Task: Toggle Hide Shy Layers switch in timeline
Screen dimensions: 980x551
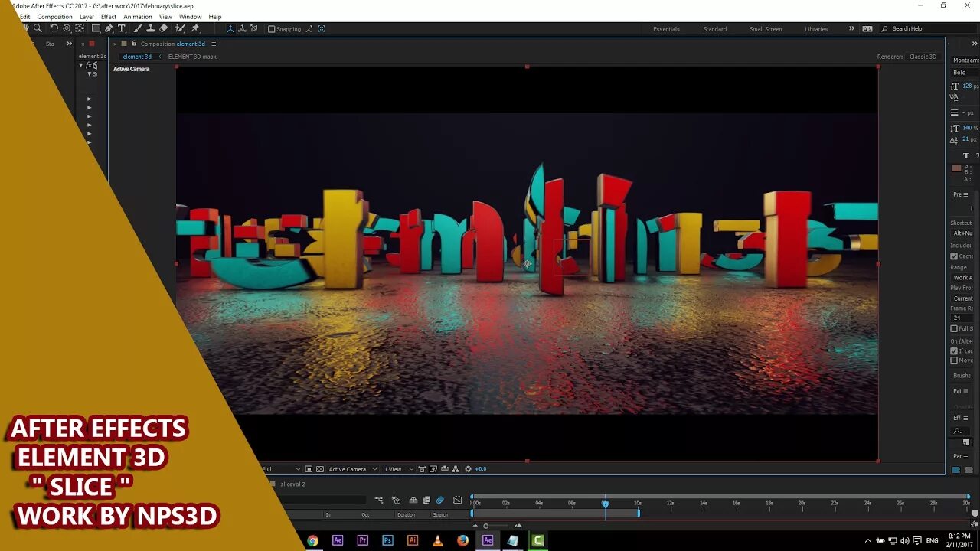Action: click(x=413, y=500)
